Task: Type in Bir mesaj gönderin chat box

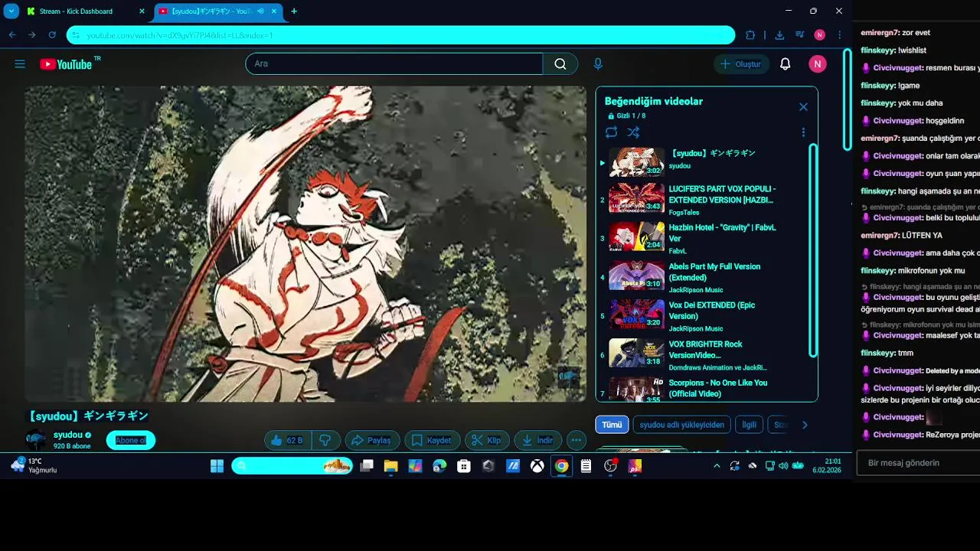Action: 919,463
